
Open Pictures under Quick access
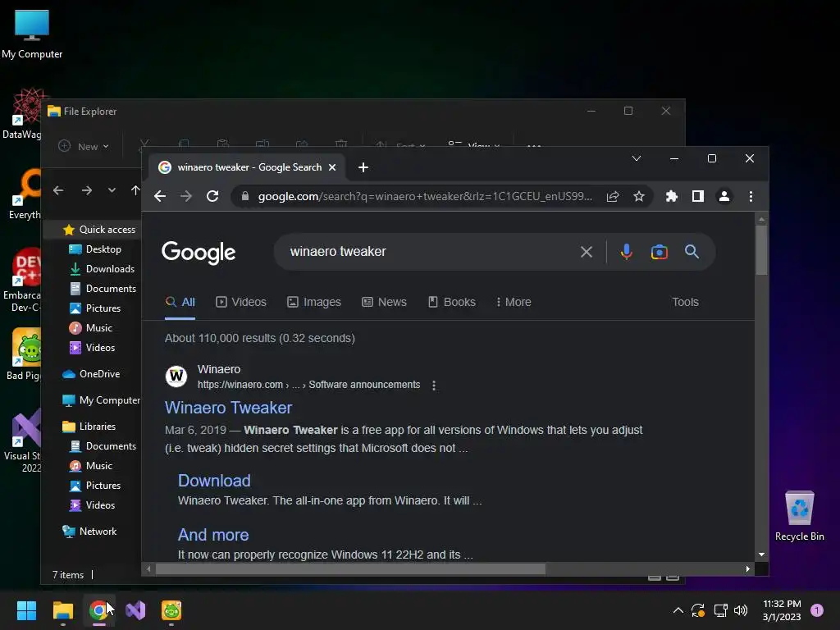pyautogui.click(x=95, y=308)
